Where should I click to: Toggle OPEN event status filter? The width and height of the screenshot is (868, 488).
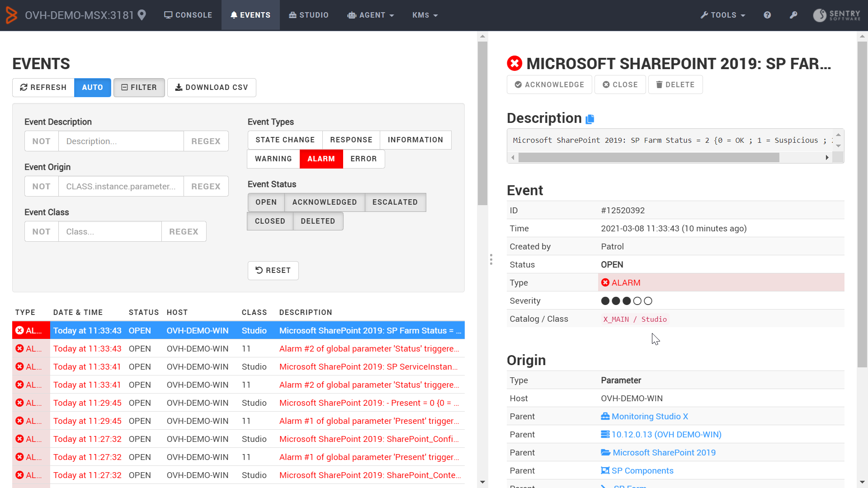point(266,202)
